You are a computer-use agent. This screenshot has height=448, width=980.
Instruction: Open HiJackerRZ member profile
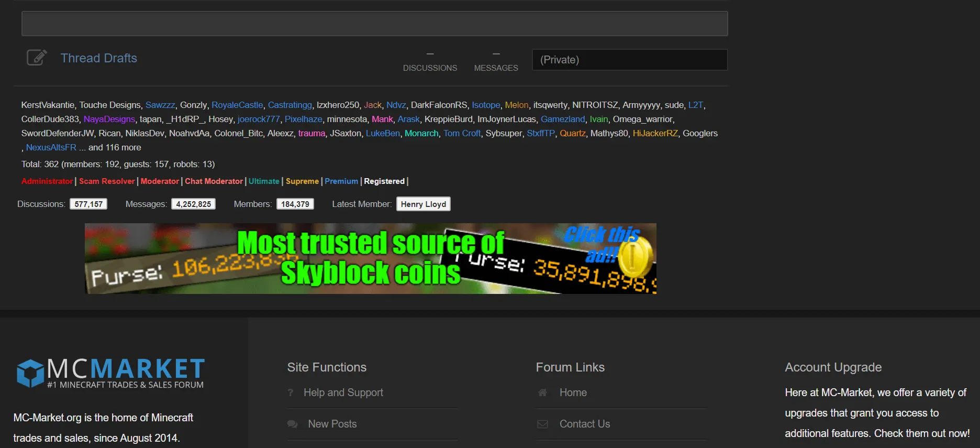(x=655, y=133)
